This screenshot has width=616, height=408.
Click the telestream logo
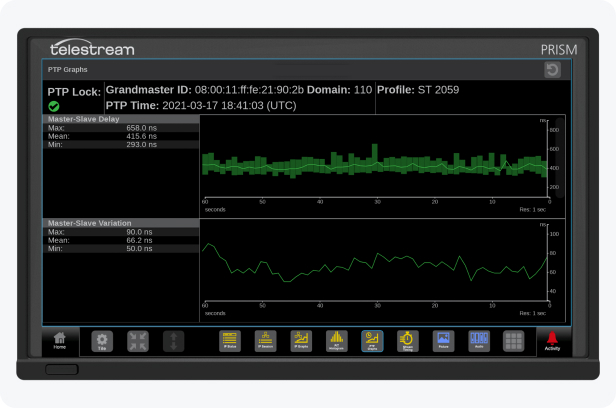[92, 48]
